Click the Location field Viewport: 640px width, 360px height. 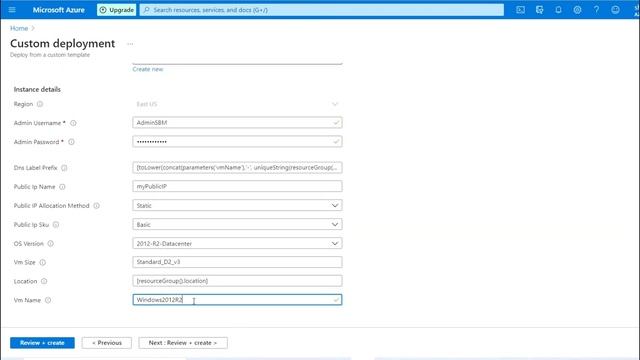237,281
